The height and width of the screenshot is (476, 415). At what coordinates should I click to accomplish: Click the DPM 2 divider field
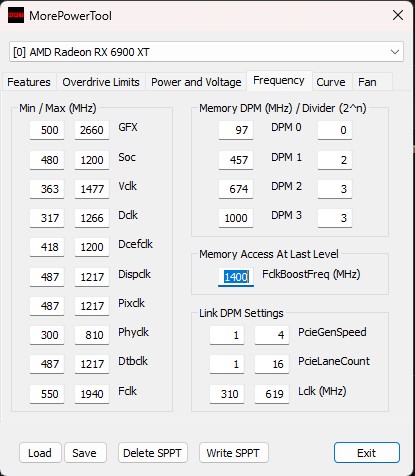coord(335,189)
